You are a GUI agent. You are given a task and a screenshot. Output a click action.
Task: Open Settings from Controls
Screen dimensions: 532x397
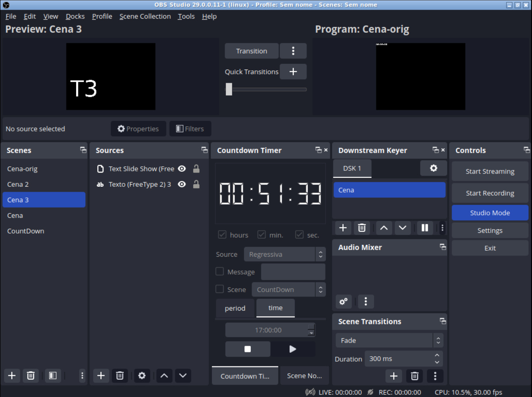click(490, 231)
